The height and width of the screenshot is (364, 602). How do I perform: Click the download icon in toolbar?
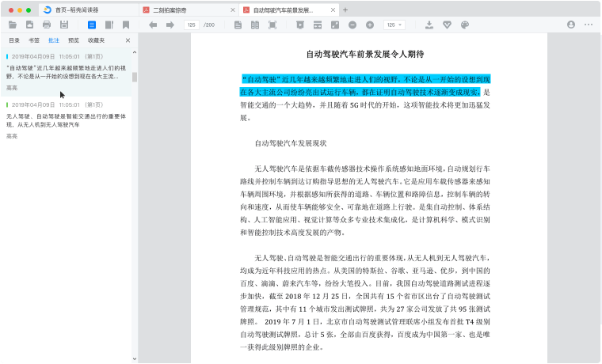point(429,25)
